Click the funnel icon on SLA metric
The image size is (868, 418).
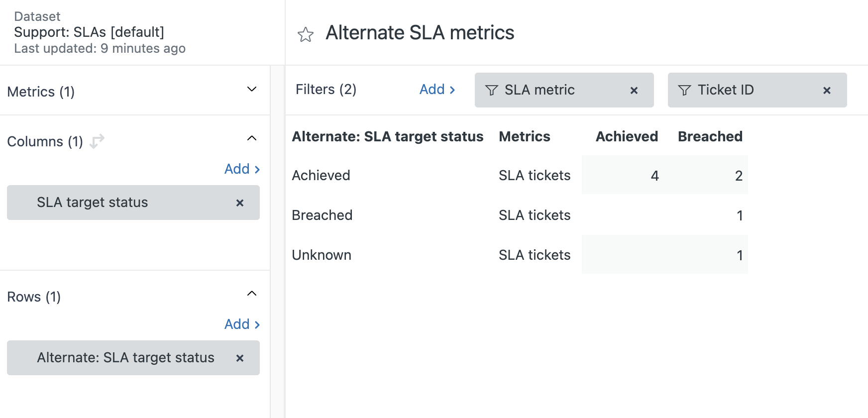(x=491, y=90)
